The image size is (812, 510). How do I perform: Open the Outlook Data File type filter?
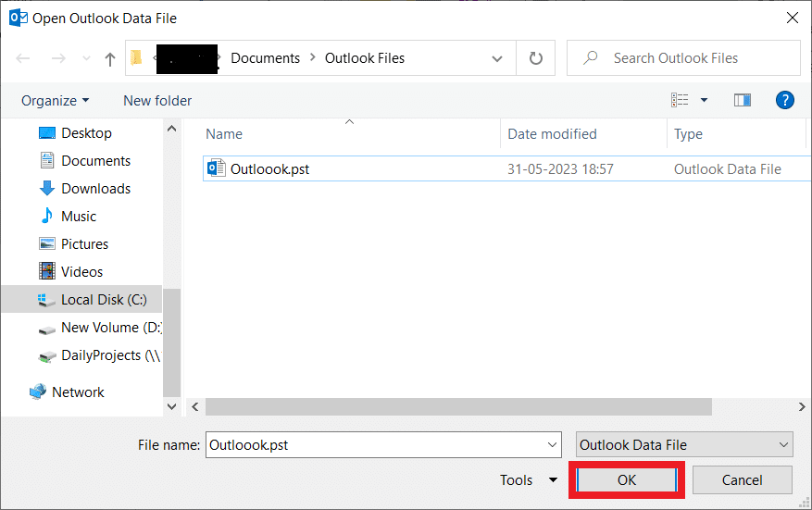point(684,445)
